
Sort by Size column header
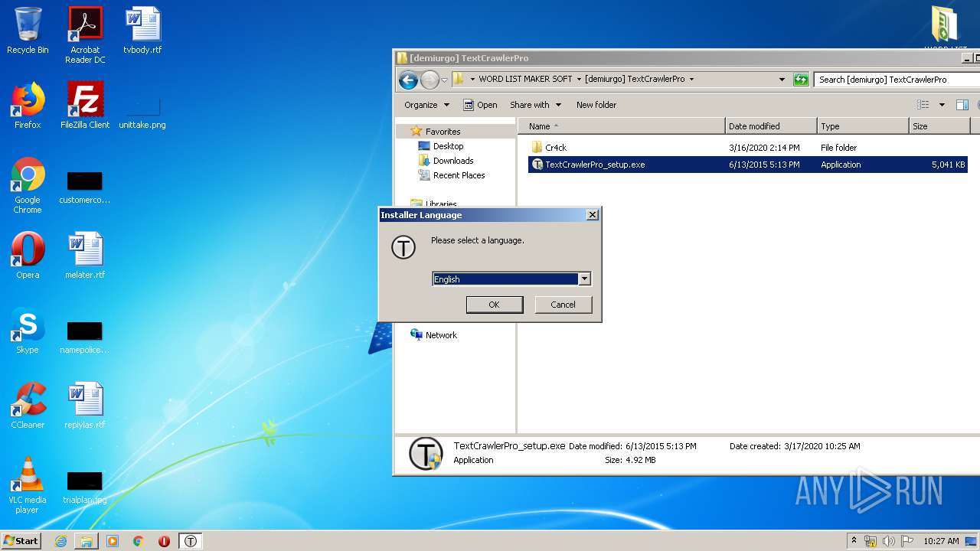(x=939, y=126)
